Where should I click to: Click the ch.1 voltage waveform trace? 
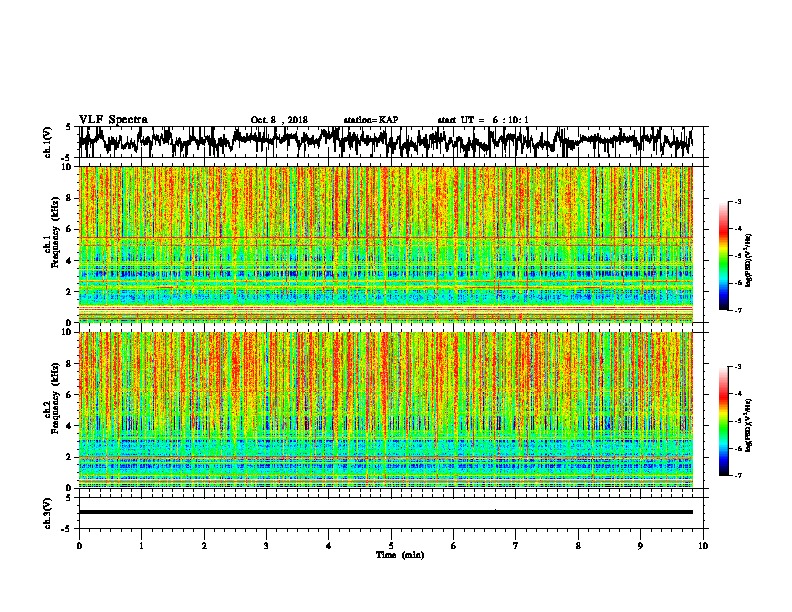click(x=386, y=142)
